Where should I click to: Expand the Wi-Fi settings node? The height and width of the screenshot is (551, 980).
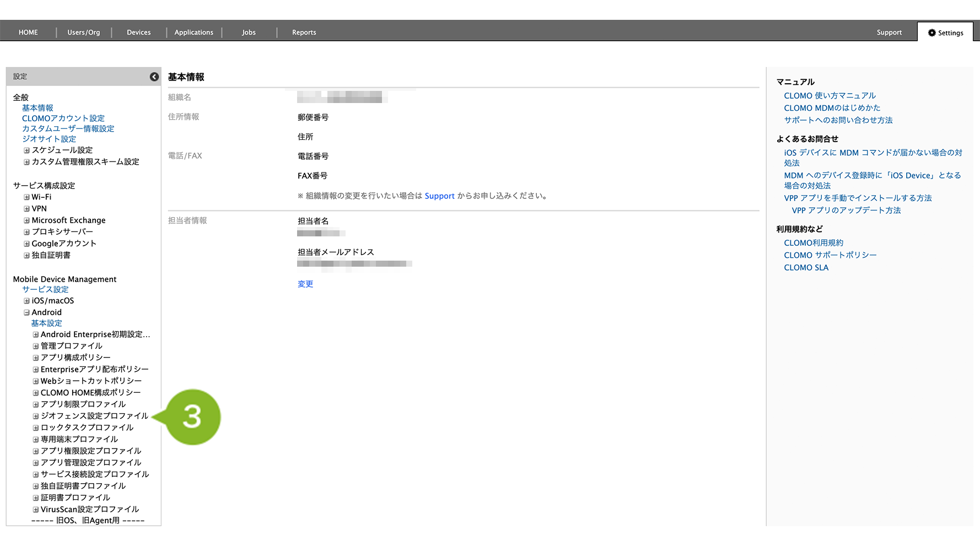(x=26, y=197)
